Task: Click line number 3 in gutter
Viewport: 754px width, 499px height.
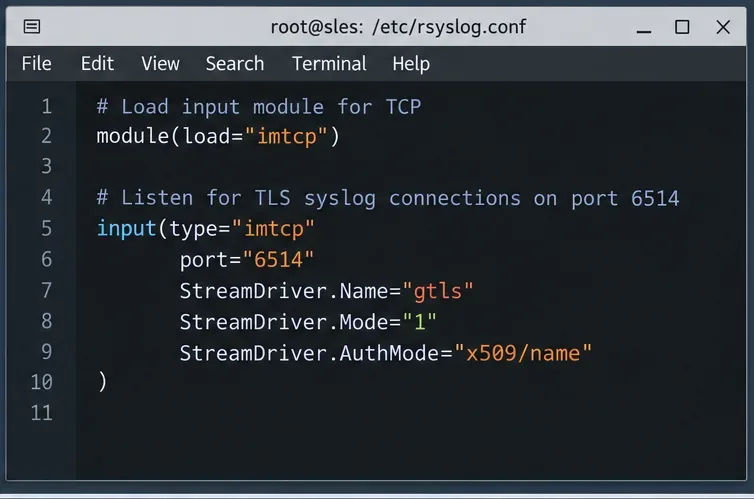Action: coord(46,166)
